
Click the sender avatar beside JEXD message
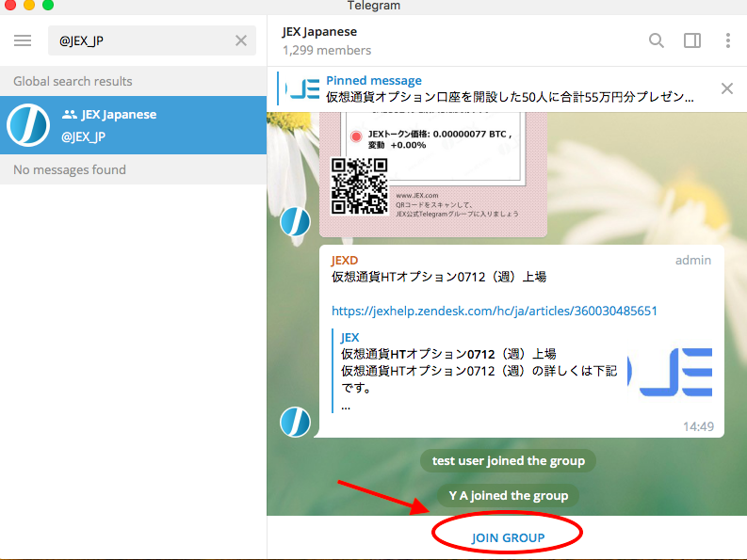[x=295, y=422]
